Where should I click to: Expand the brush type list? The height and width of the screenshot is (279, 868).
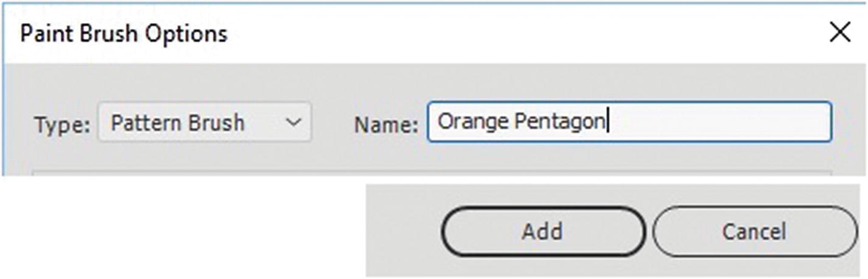pyautogui.click(x=293, y=122)
